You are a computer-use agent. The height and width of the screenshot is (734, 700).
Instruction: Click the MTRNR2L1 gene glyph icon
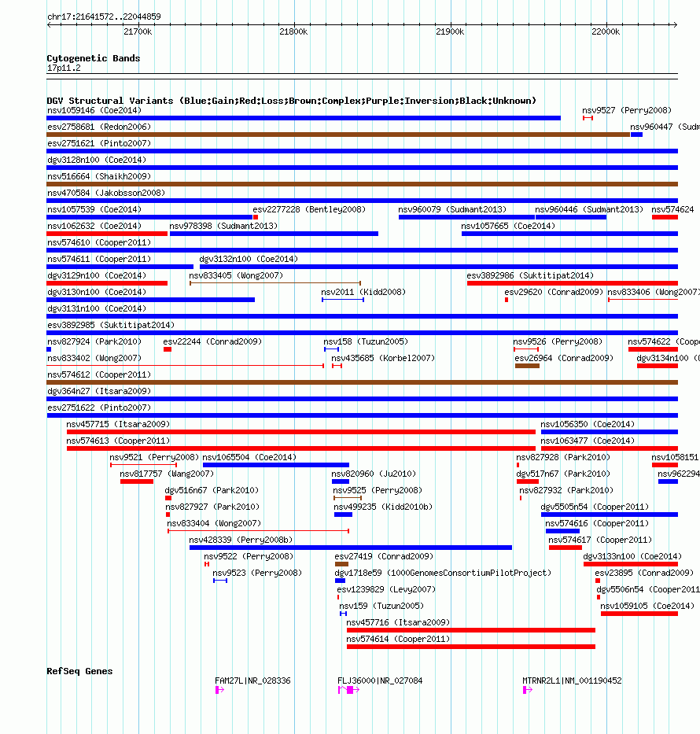point(527,689)
